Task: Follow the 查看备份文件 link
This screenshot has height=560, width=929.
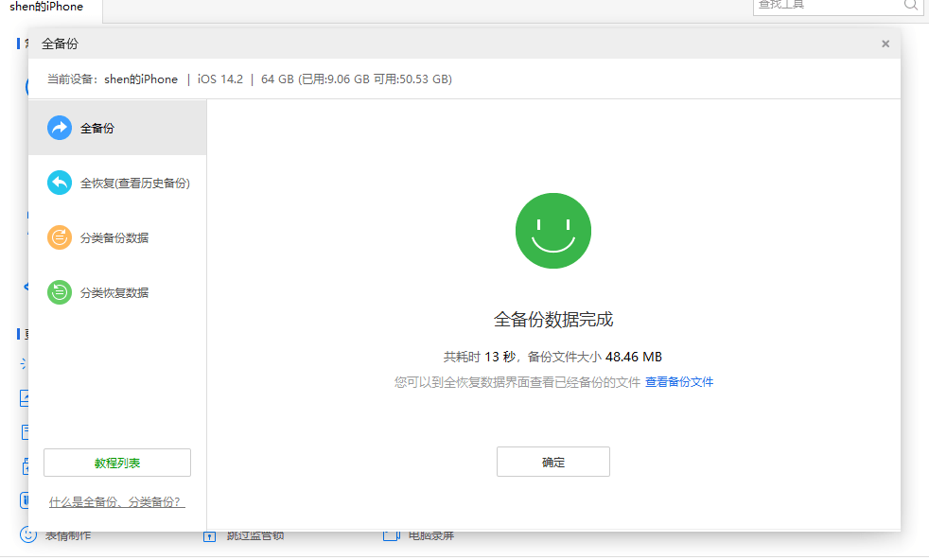Action: (679, 382)
